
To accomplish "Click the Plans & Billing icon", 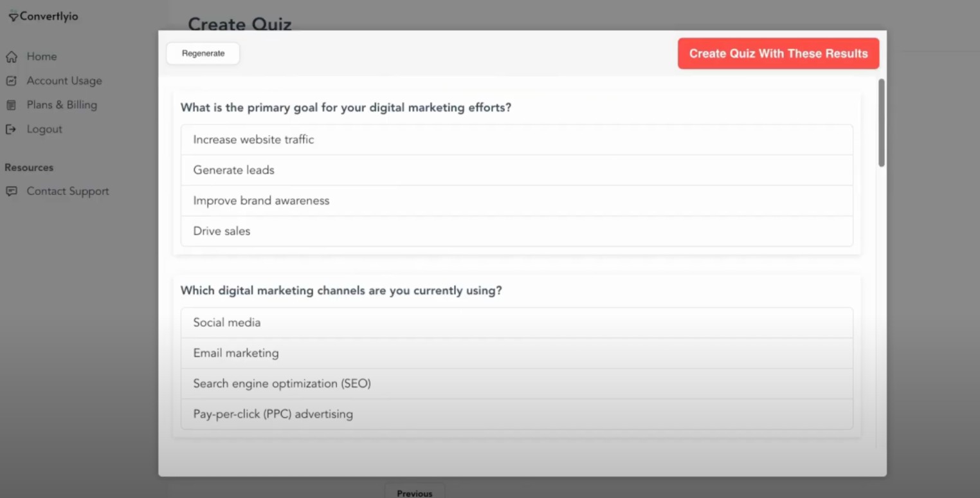I will (x=12, y=105).
